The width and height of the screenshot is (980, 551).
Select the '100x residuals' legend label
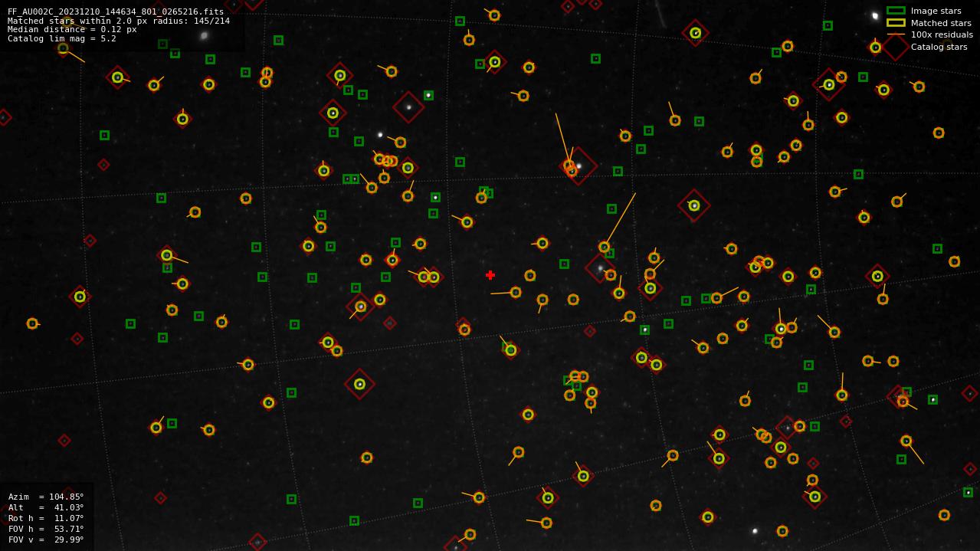point(942,34)
